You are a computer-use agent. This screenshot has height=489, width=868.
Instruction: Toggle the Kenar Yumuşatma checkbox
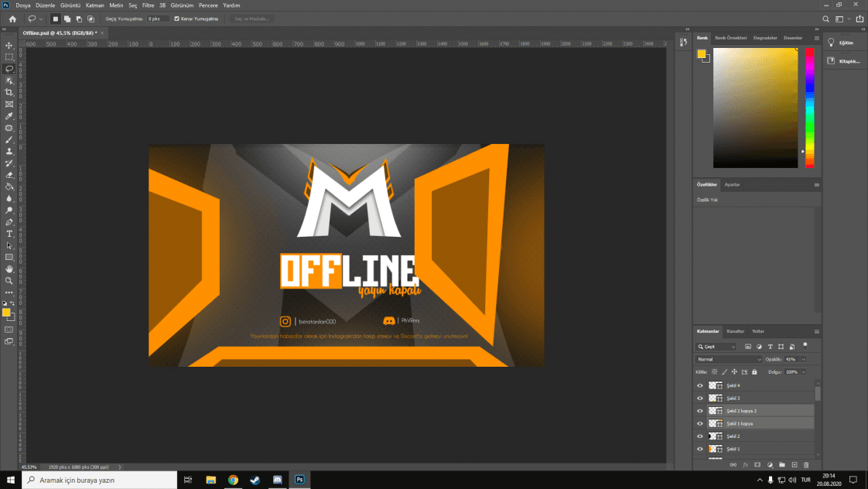[176, 19]
